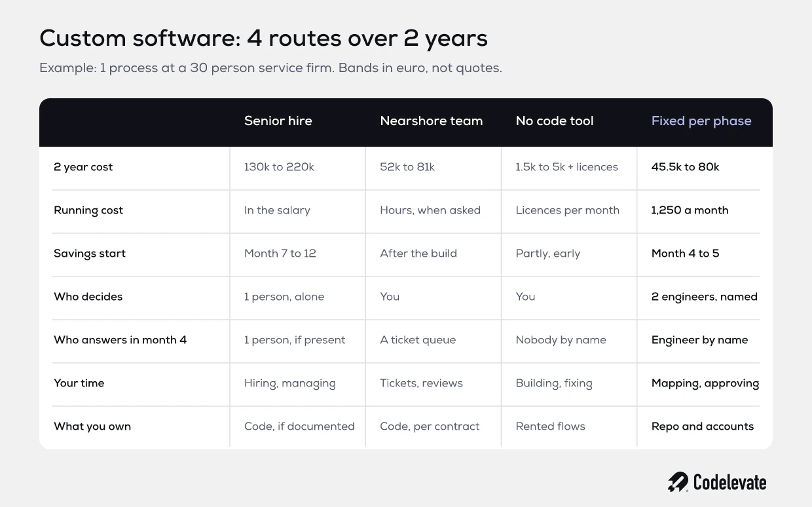Click the Codelevate wordmark text
This screenshot has width=812, height=507.
(729, 483)
